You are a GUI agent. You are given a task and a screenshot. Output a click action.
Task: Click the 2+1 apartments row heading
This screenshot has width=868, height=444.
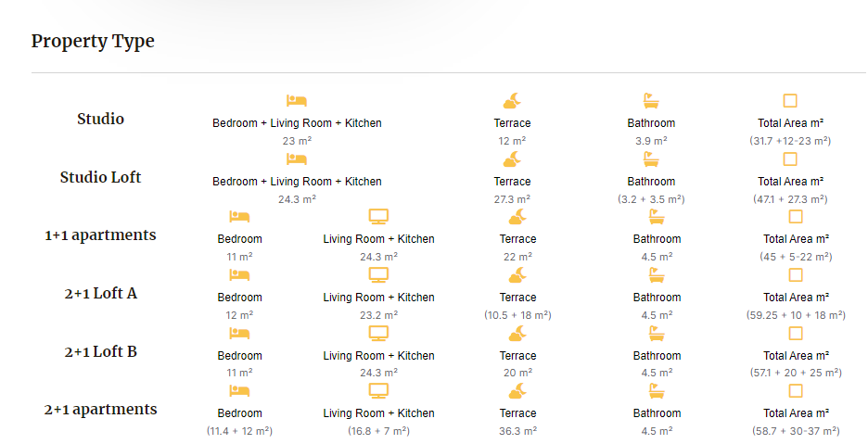tap(100, 409)
